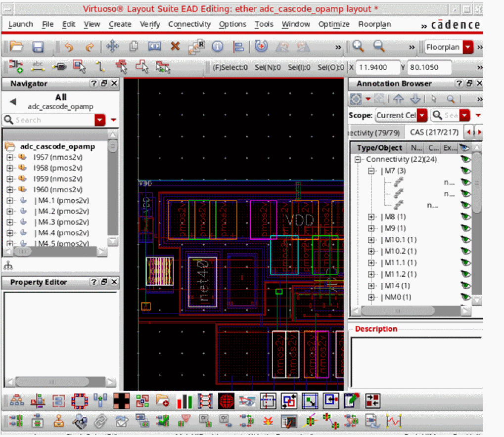
Task: Click the Type/Object column header
Action: [380, 147]
